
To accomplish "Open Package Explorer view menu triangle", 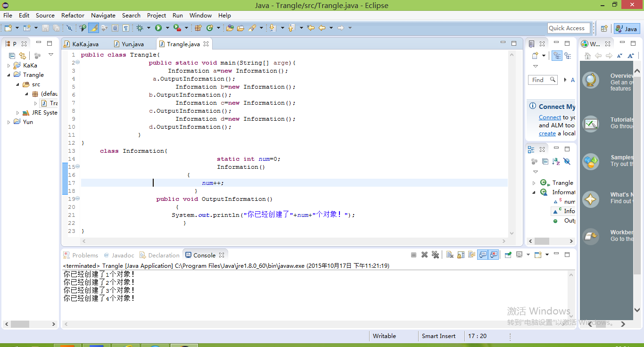I will tap(51, 55).
